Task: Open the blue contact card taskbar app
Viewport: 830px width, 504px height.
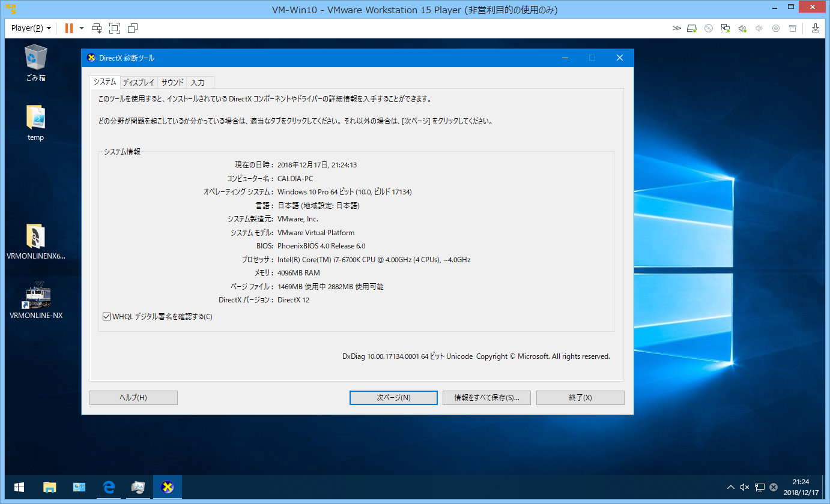Action: pyautogui.click(x=79, y=487)
